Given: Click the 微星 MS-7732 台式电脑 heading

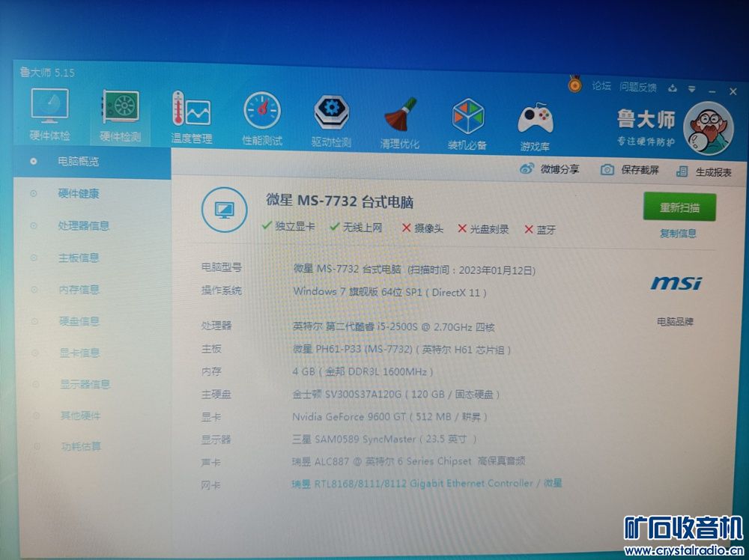Looking at the screenshot, I should click(x=339, y=201).
